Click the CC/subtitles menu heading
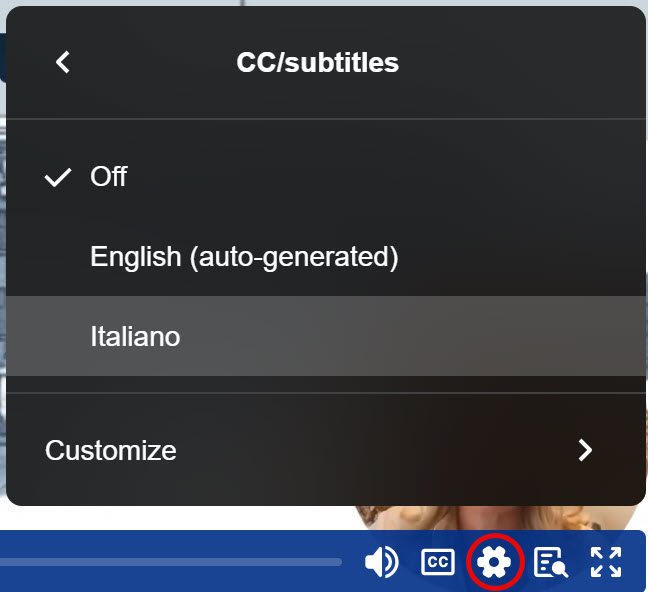 click(x=317, y=62)
